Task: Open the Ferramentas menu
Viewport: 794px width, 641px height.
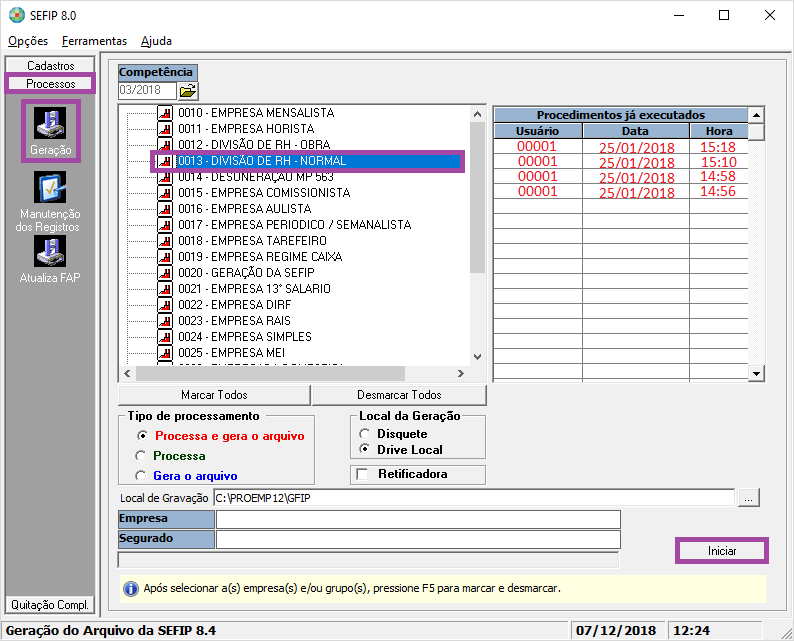Action: coord(94,41)
